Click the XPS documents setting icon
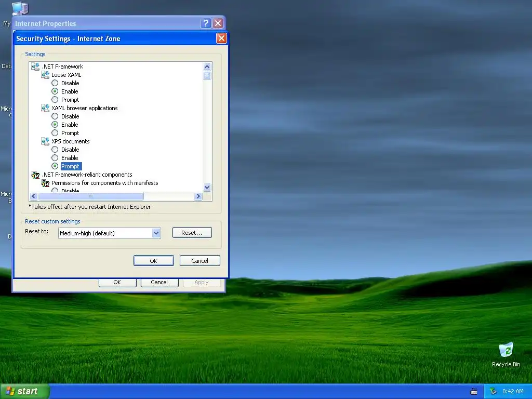532x399 pixels. 45,141
